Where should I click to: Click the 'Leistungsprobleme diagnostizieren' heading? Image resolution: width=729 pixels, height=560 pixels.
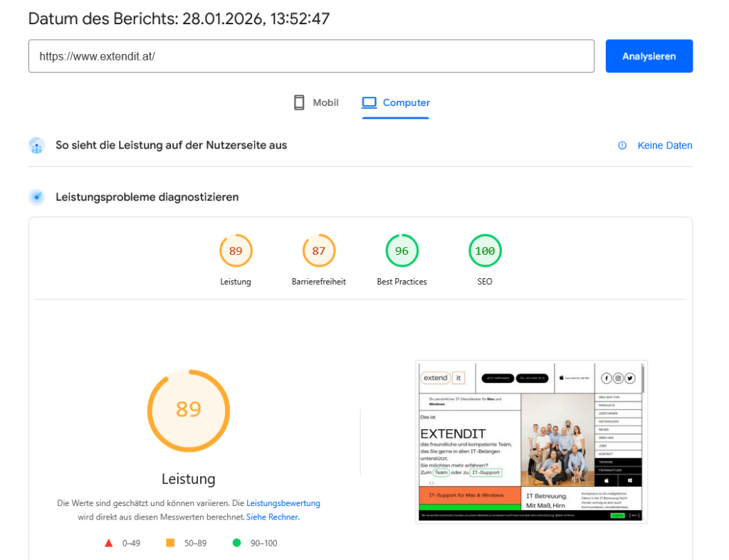[147, 197]
